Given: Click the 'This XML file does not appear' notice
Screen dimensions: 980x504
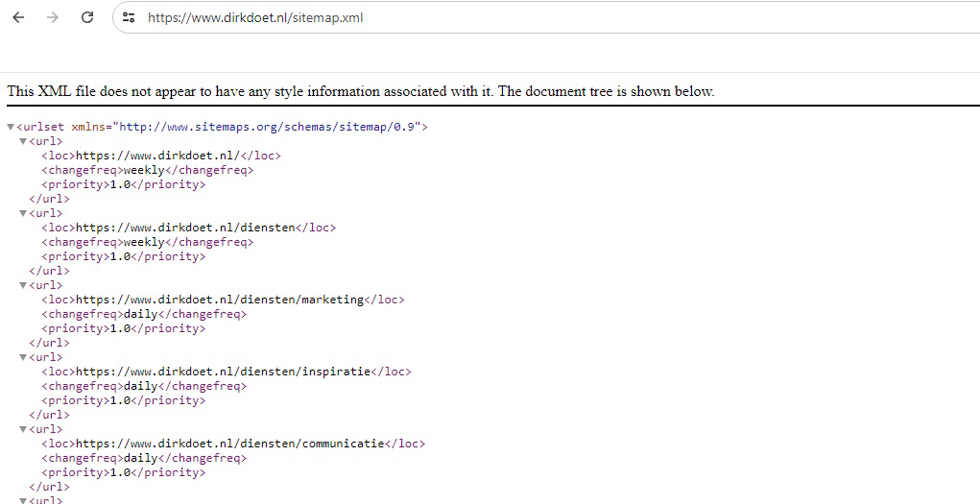Looking at the screenshot, I should [x=361, y=91].
